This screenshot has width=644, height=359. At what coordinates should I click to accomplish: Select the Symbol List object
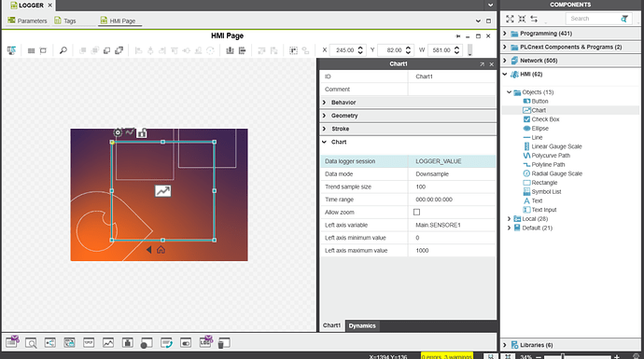point(542,191)
